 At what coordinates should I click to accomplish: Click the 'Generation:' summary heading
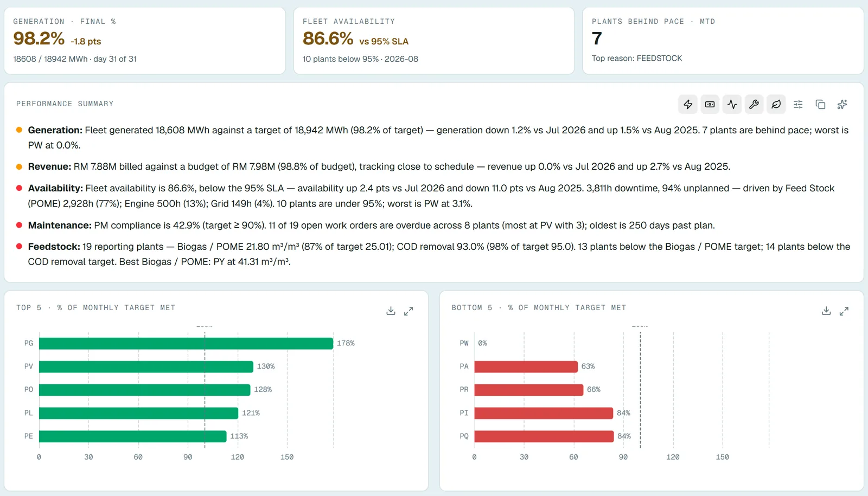[55, 130]
